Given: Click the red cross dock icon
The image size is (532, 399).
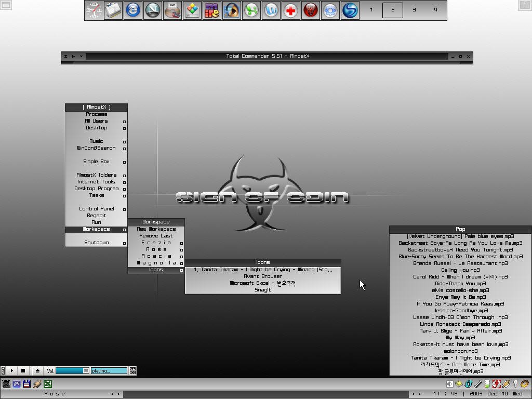Looking at the screenshot, I should [291, 10].
